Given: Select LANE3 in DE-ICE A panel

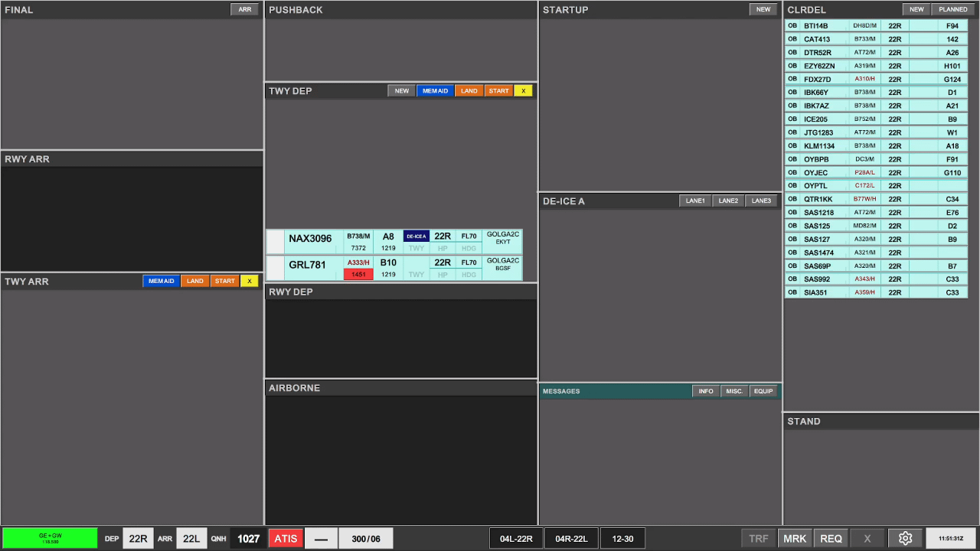Looking at the screenshot, I should click(x=761, y=201).
